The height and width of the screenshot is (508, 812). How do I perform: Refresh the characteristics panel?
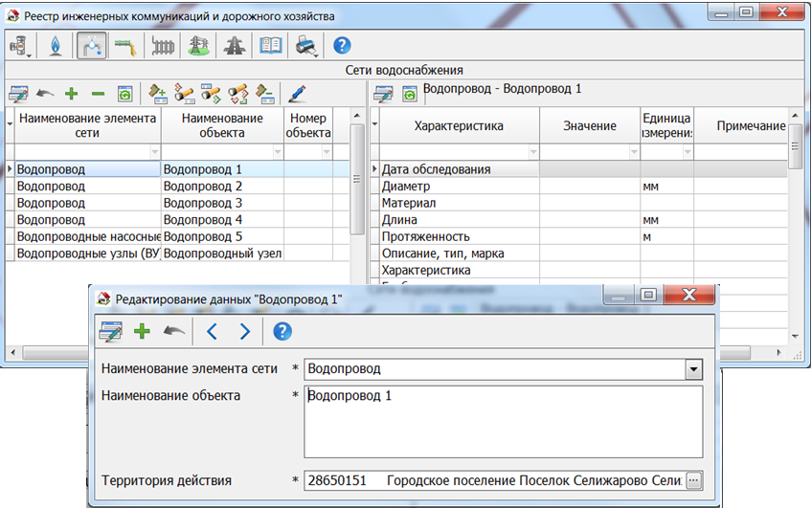coord(410,94)
